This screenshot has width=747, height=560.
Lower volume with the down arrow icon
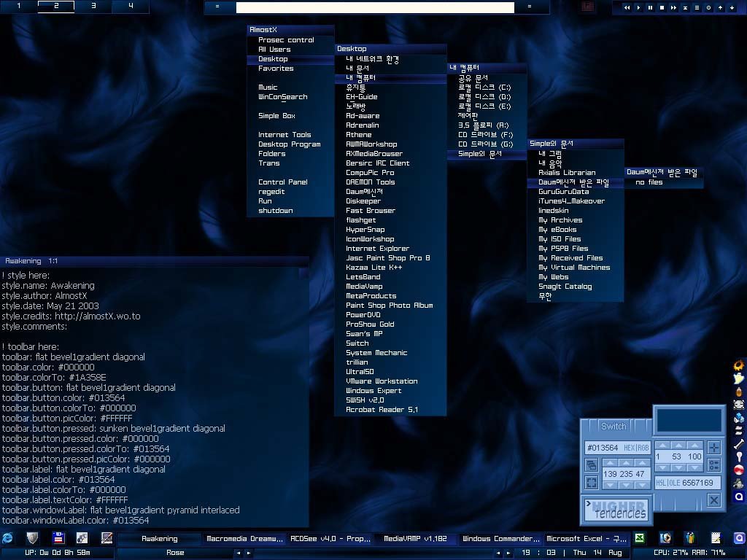(x=732, y=7)
